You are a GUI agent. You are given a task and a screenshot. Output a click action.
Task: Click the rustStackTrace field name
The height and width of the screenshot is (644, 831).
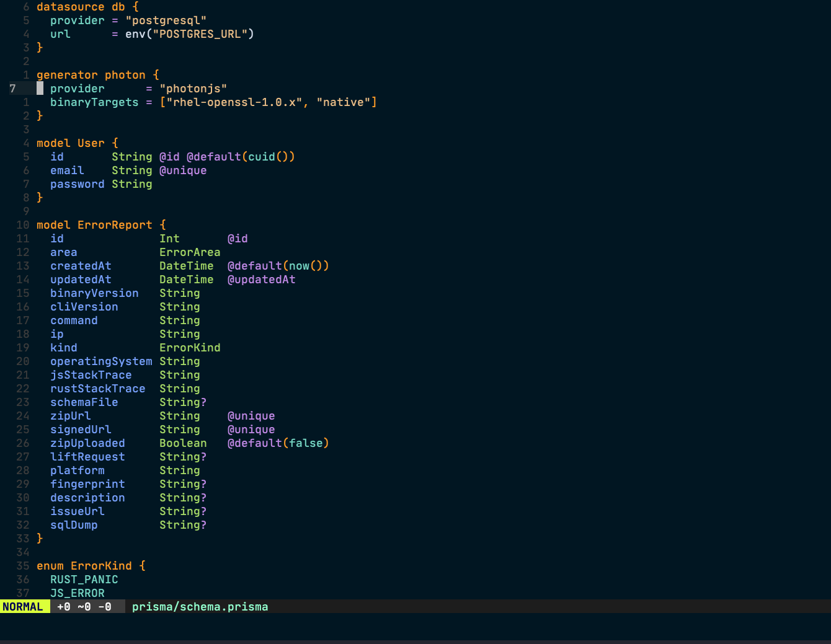[x=98, y=389]
